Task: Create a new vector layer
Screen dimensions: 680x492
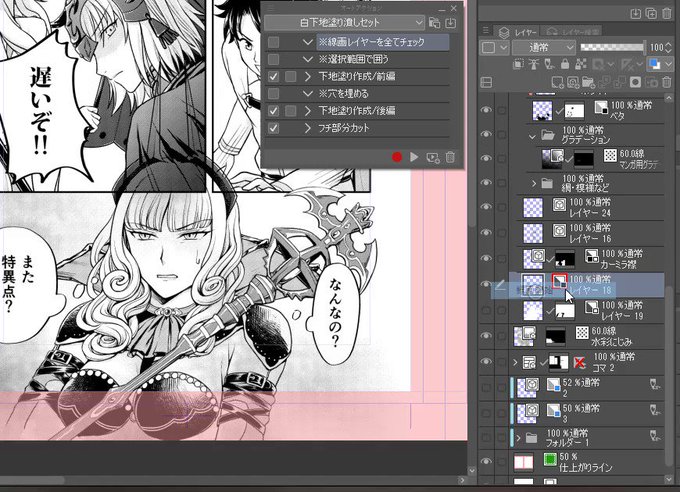Action: click(573, 82)
